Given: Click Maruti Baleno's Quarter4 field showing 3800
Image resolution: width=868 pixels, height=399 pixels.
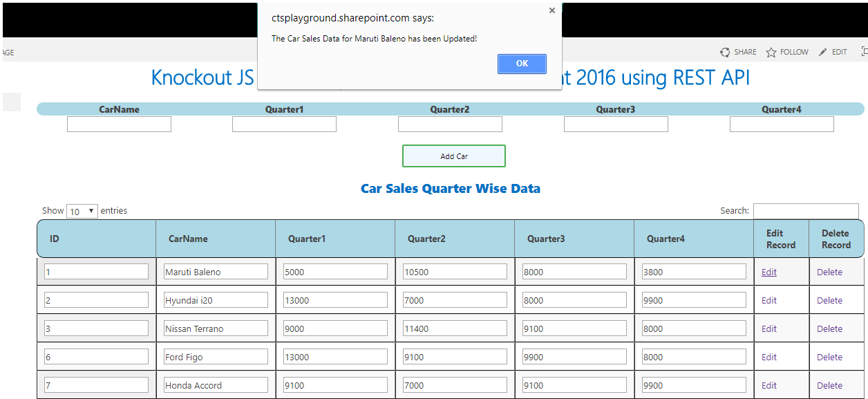Looking at the screenshot, I should (x=694, y=272).
